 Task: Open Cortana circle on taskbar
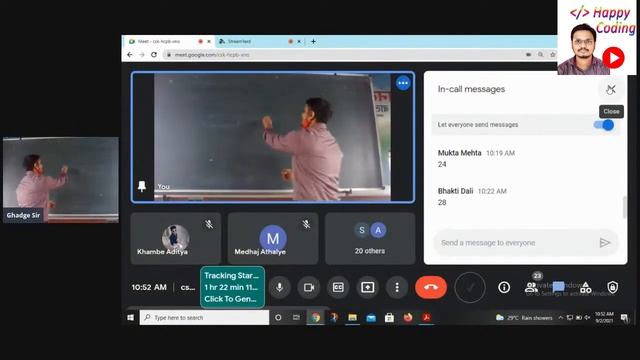tap(278, 317)
